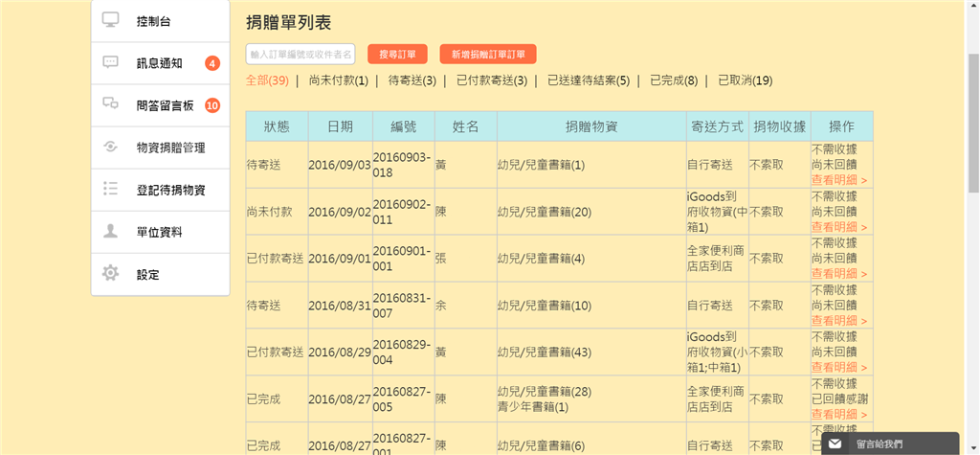Click the 寄送方式 column header

[x=718, y=126]
